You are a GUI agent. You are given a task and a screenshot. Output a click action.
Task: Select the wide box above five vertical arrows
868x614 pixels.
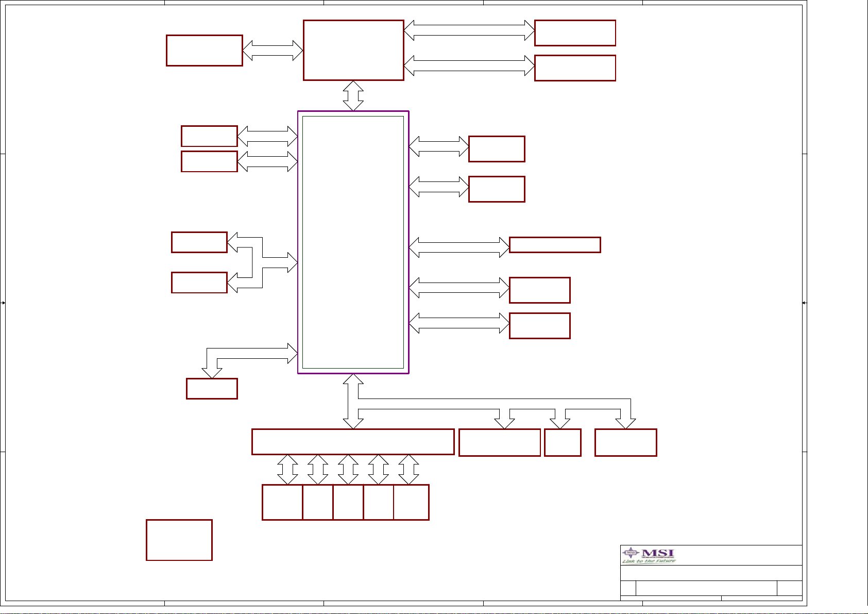tap(353, 442)
